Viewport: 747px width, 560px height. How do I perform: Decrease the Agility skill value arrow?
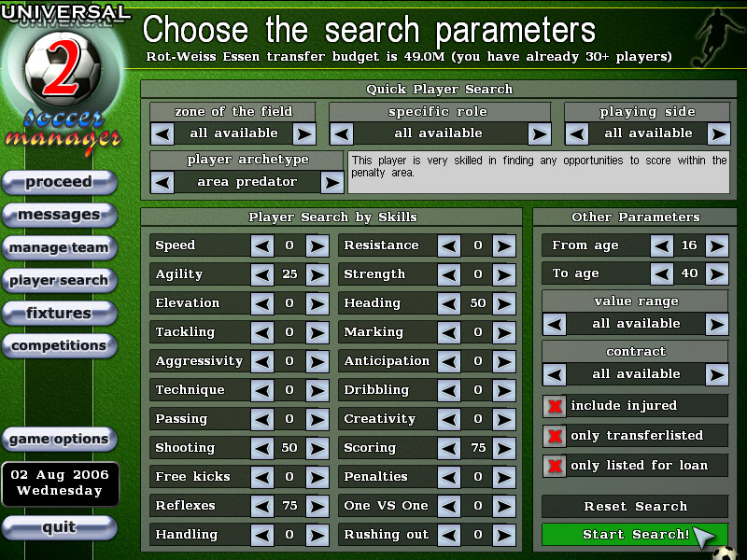262,274
